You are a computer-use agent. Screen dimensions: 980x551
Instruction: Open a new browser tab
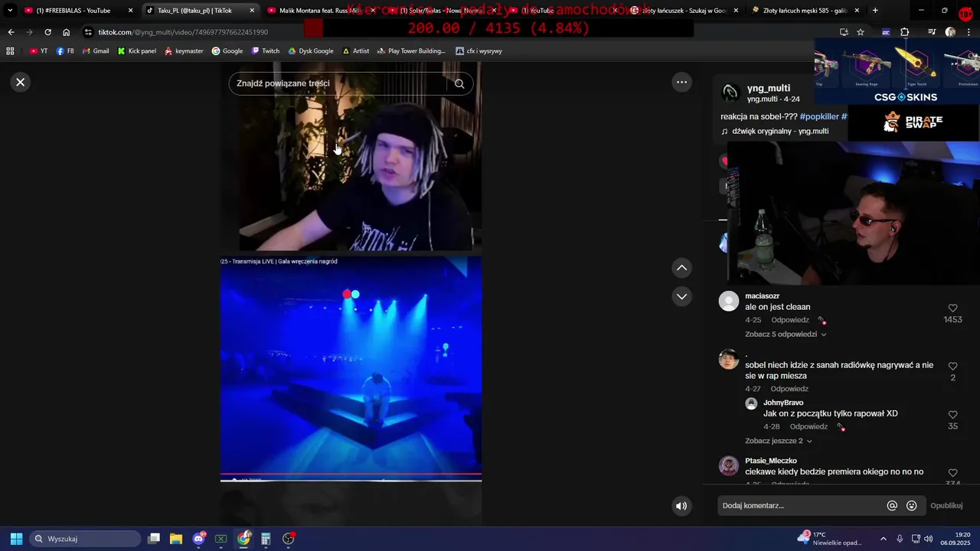[875, 11]
